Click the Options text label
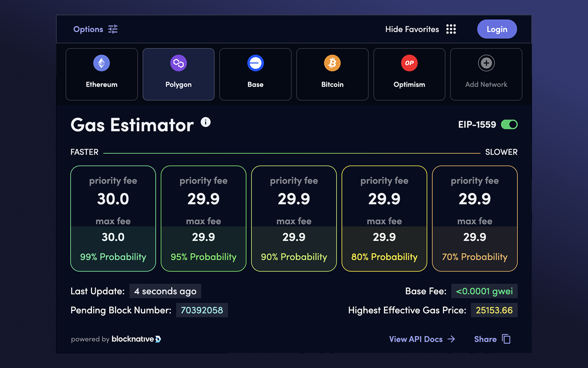588x368 pixels. pos(88,29)
